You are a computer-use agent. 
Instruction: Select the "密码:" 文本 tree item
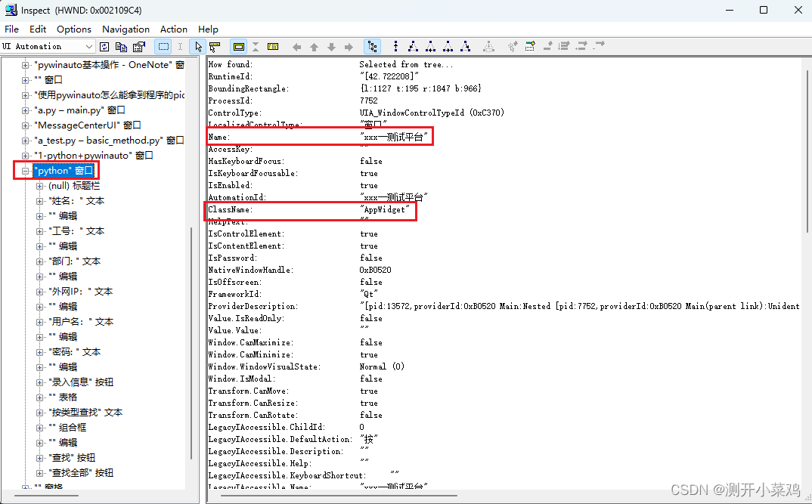pyautogui.click(x=75, y=352)
